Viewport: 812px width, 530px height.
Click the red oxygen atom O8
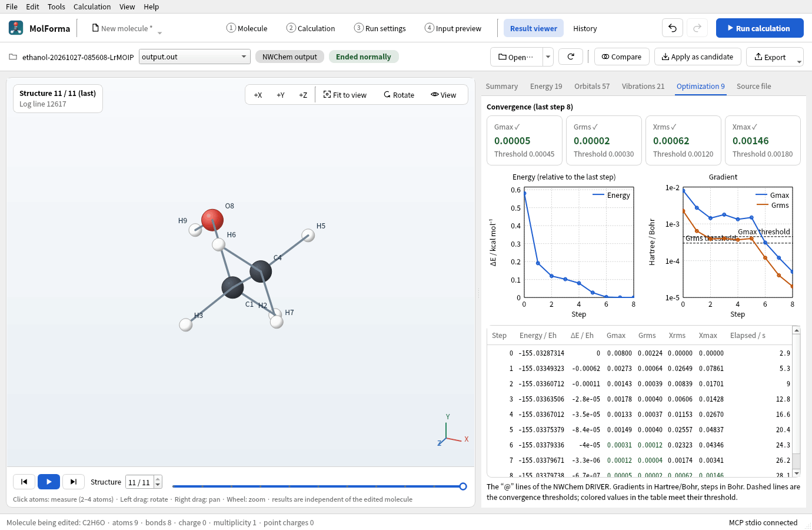pos(212,220)
